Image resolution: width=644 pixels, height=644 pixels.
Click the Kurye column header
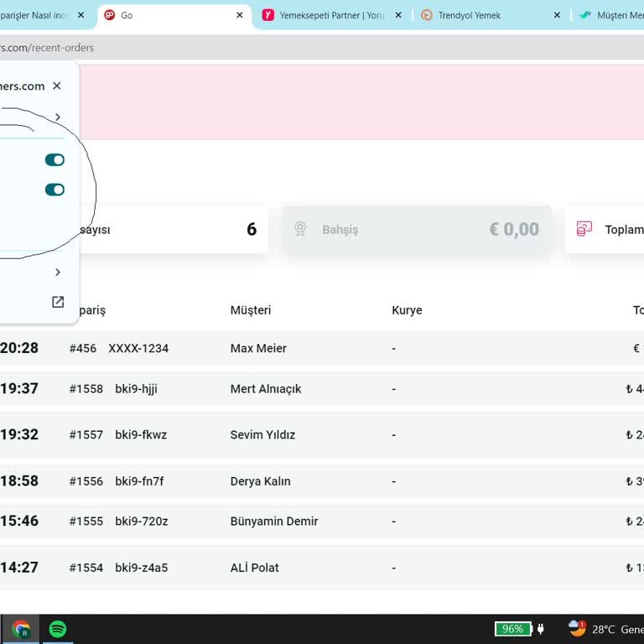(x=407, y=310)
